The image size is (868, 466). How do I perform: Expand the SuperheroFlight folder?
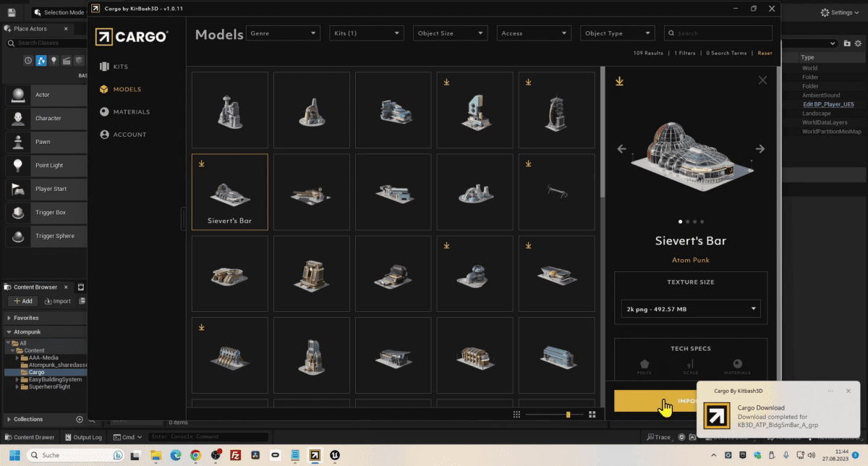pyautogui.click(x=18, y=387)
